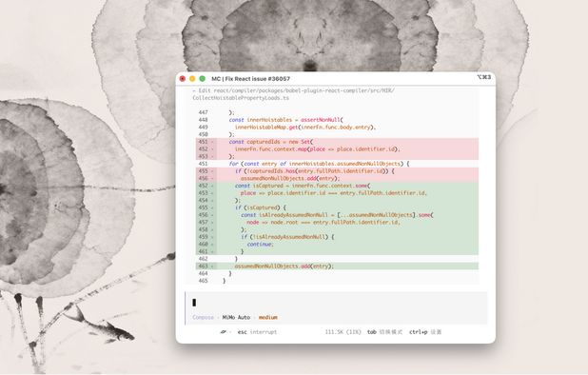Click line number 447
This screenshot has height=375, width=588.
pos(203,112)
